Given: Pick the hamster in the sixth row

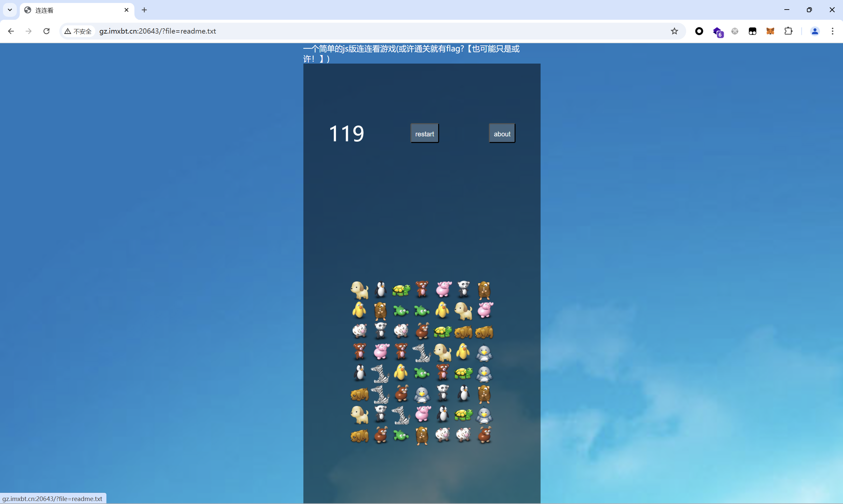Looking at the screenshot, I should click(x=484, y=394).
